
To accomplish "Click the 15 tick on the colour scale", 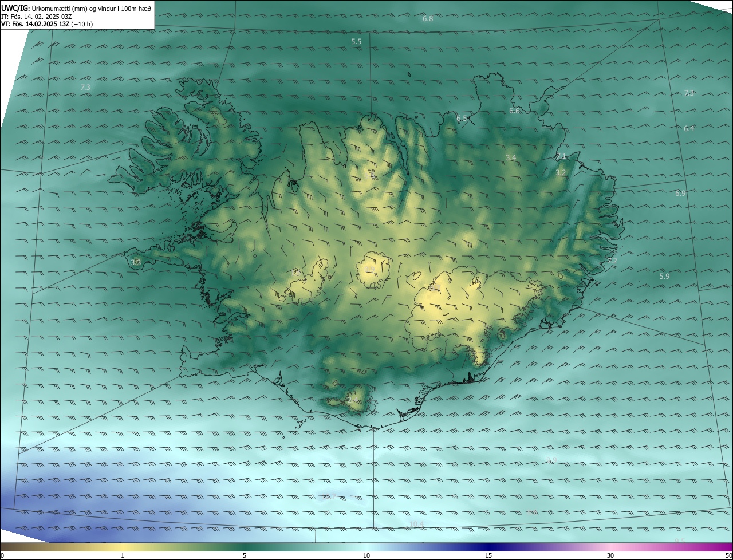I will (488, 555).
